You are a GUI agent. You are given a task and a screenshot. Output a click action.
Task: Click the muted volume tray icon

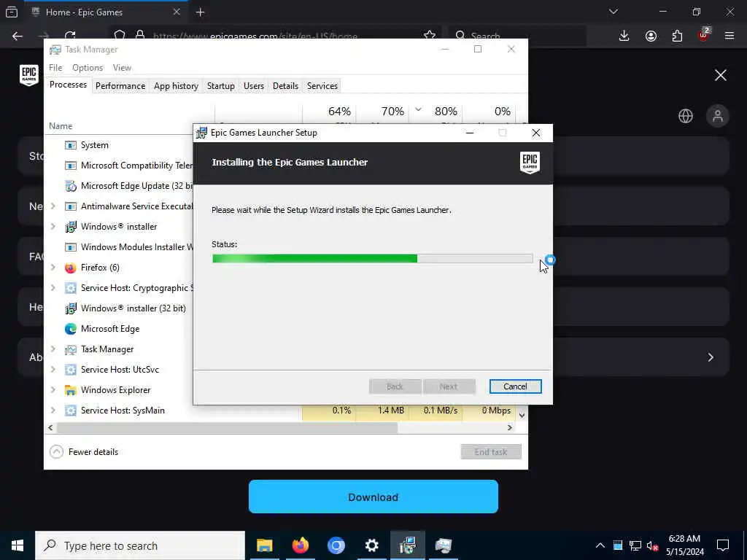pyautogui.click(x=652, y=545)
